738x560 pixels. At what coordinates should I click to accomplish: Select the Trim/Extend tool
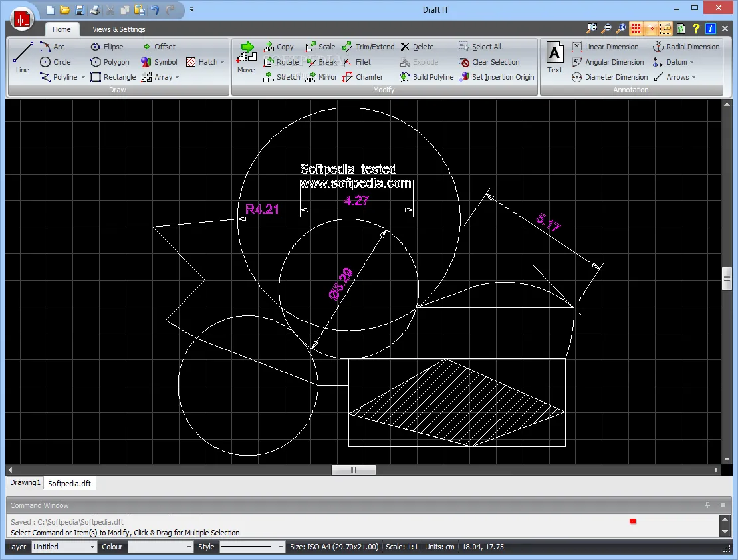[x=368, y=47]
